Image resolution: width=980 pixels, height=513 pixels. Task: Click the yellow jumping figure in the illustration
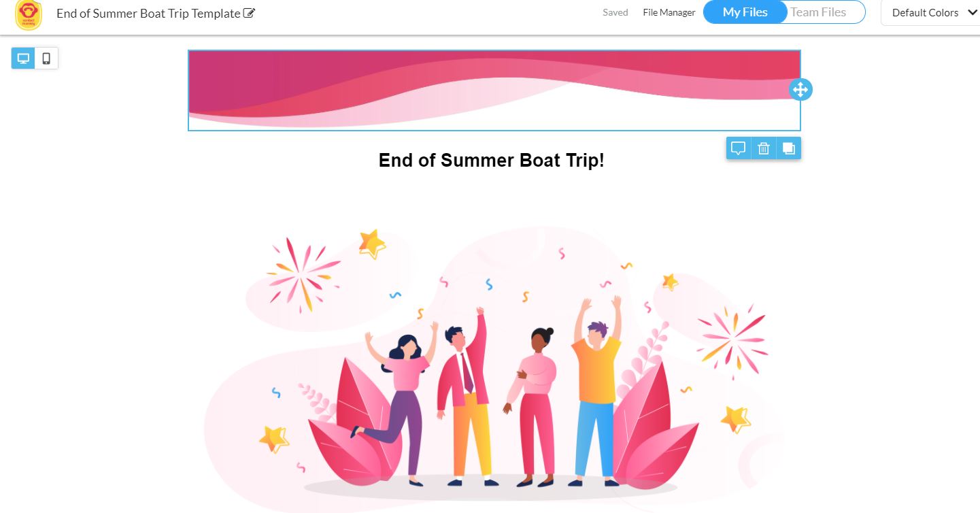596,391
